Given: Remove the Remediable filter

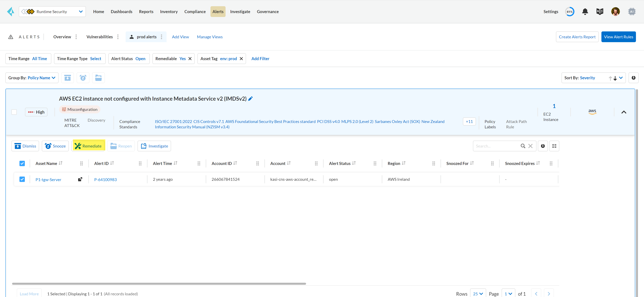Looking at the screenshot, I should click(x=190, y=59).
